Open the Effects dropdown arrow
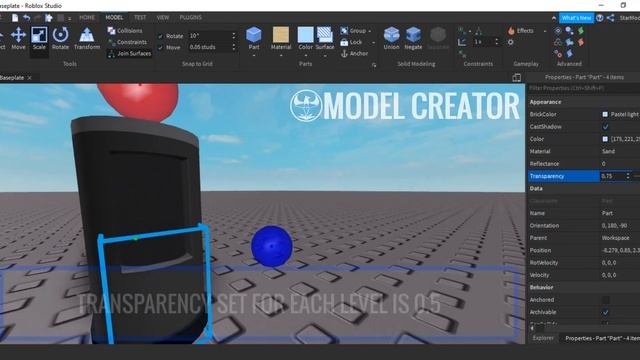 (x=544, y=31)
